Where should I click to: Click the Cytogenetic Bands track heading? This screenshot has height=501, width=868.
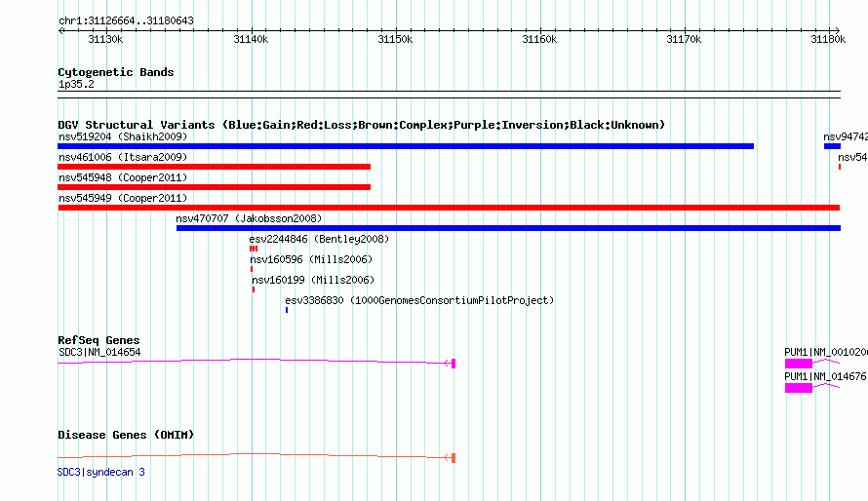tap(116, 72)
